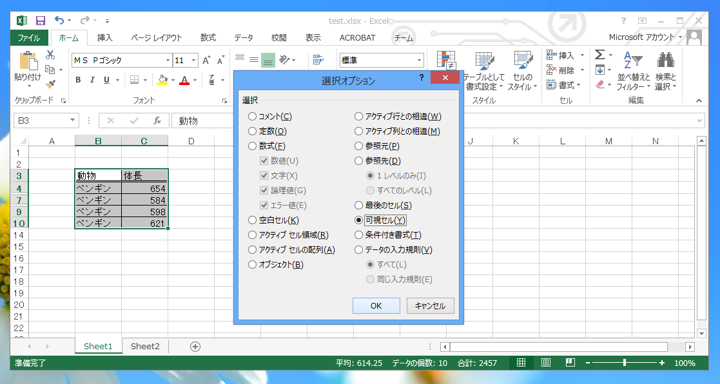
Task: Click the Font Color red A icon
Action: coord(185,80)
